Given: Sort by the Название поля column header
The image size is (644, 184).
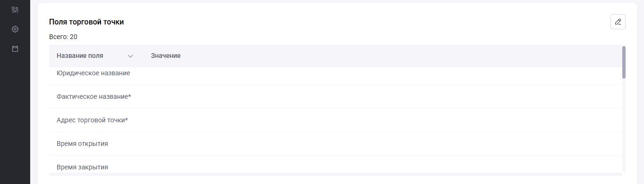Looking at the screenshot, I should (x=80, y=56).
